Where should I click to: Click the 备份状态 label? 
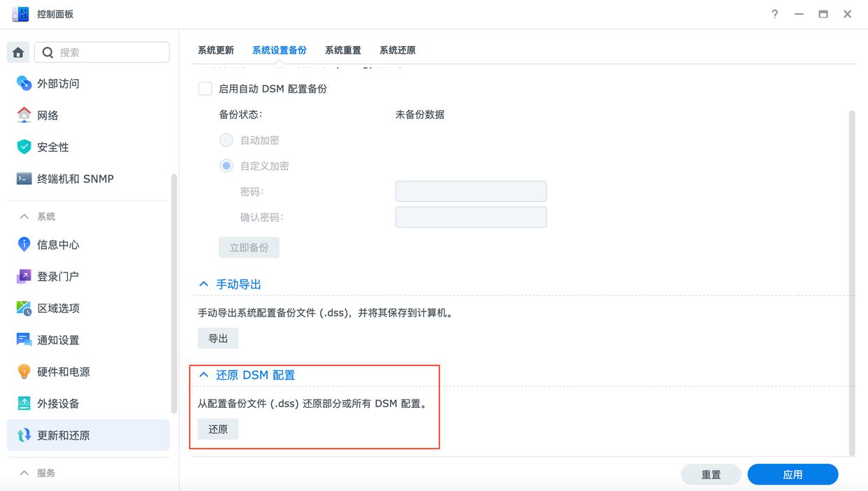point(240,115)
